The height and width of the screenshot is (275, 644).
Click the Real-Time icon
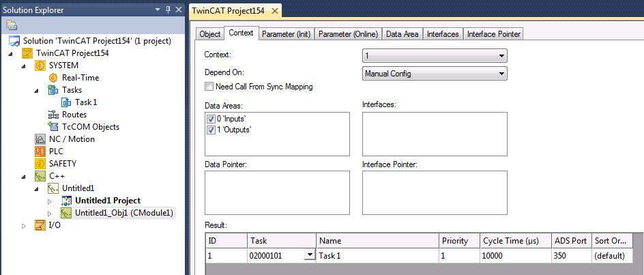pos(53,78)
